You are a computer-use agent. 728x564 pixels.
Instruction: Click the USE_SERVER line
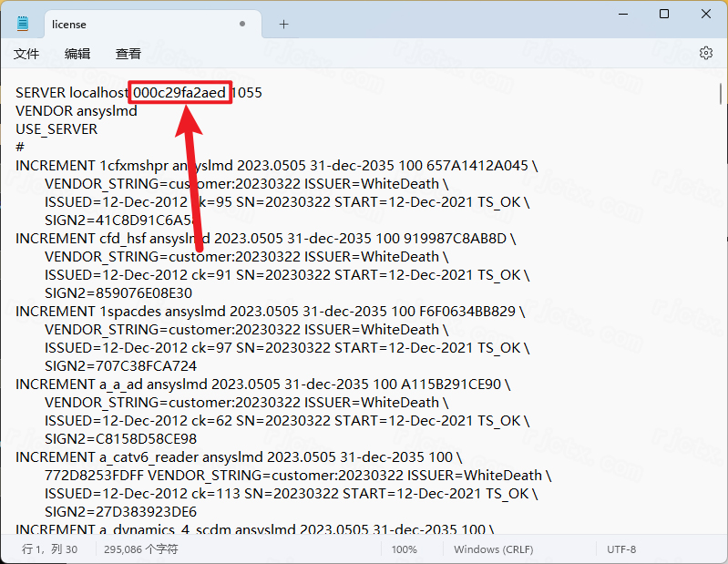pos(56,129)
